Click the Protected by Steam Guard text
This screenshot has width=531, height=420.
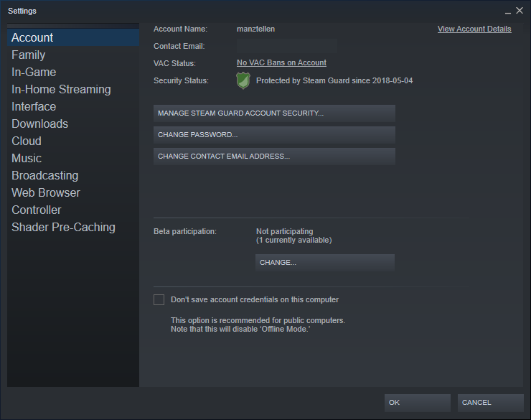tap(334, 80)
